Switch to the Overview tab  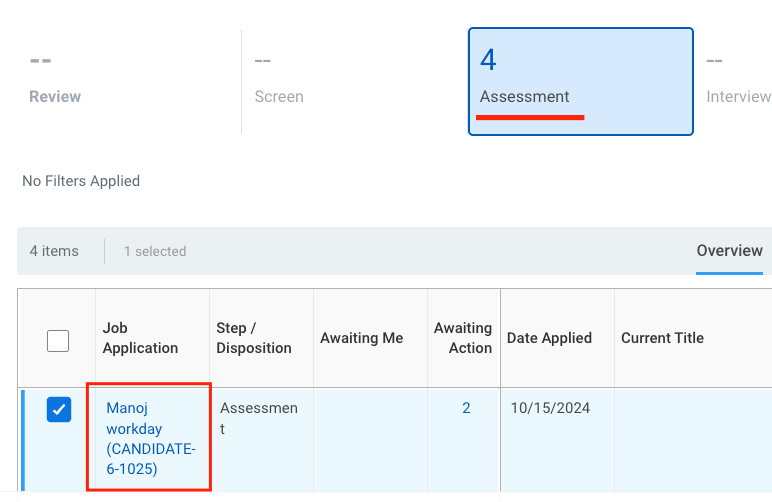coord(729,251)
